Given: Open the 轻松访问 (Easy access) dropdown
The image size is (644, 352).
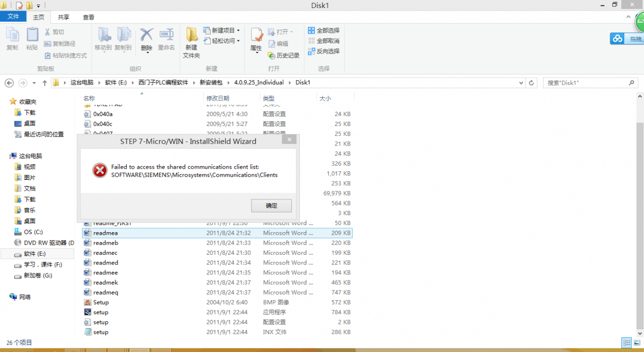Looking at the screenshot, I should [x=221, y=41].
